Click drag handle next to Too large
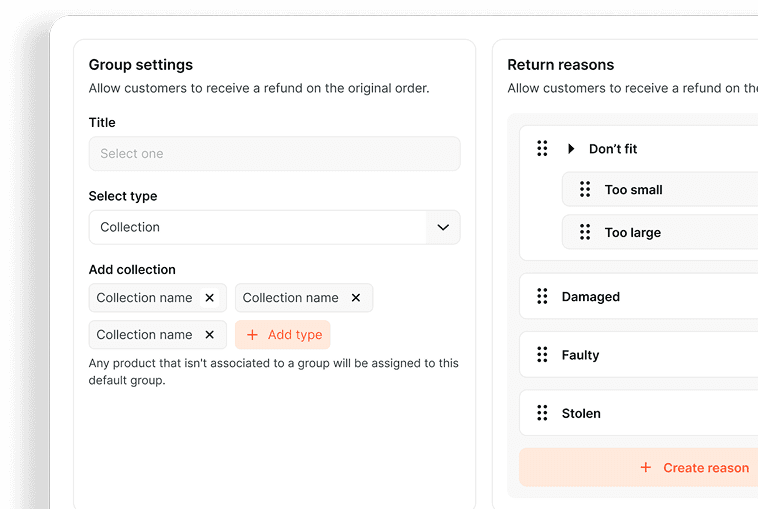 tap(585, 233)
